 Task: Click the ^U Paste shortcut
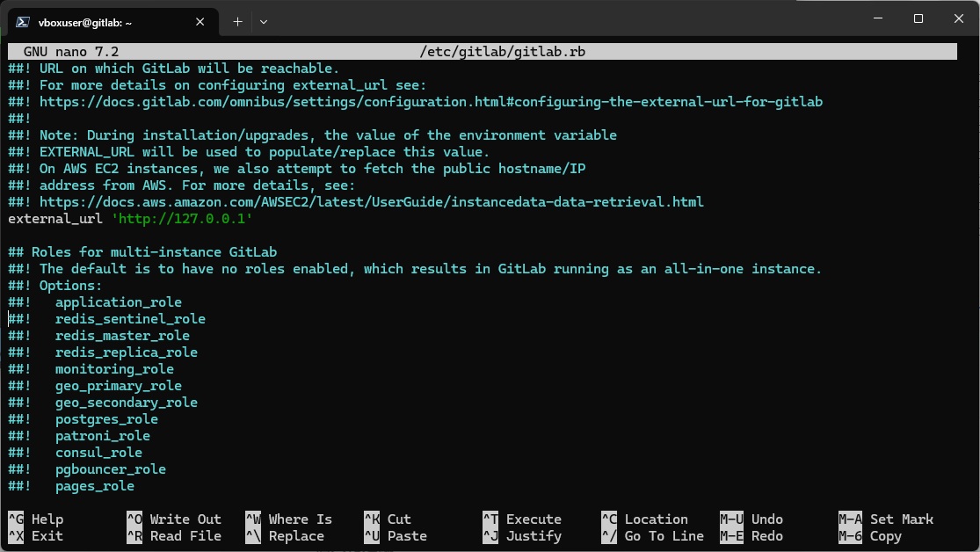pos(396,536)
